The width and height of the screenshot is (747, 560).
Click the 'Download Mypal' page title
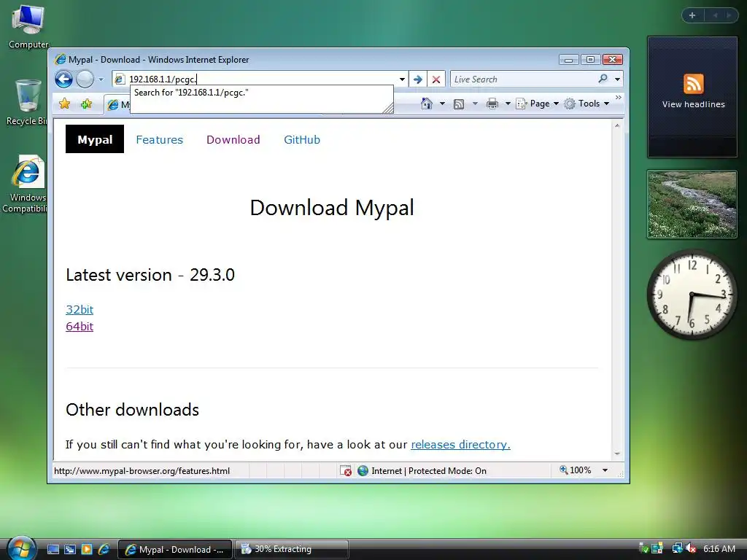click(x=332, y=208)
